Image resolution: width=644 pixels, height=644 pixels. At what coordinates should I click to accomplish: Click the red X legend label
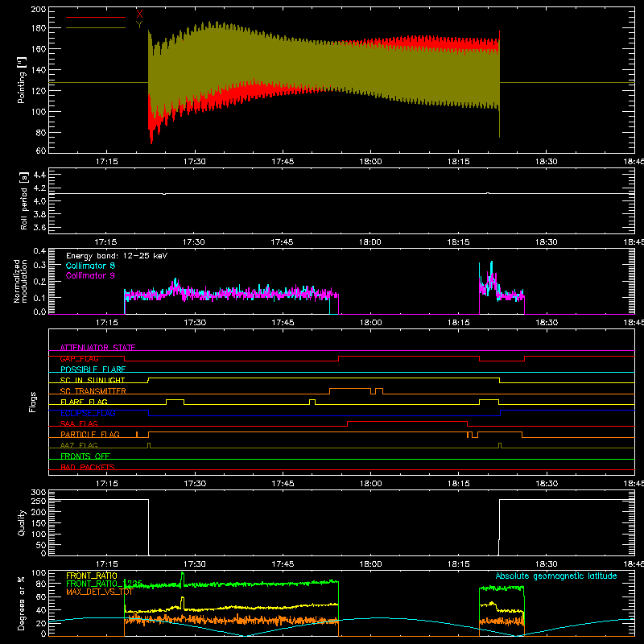pos(139,14)
